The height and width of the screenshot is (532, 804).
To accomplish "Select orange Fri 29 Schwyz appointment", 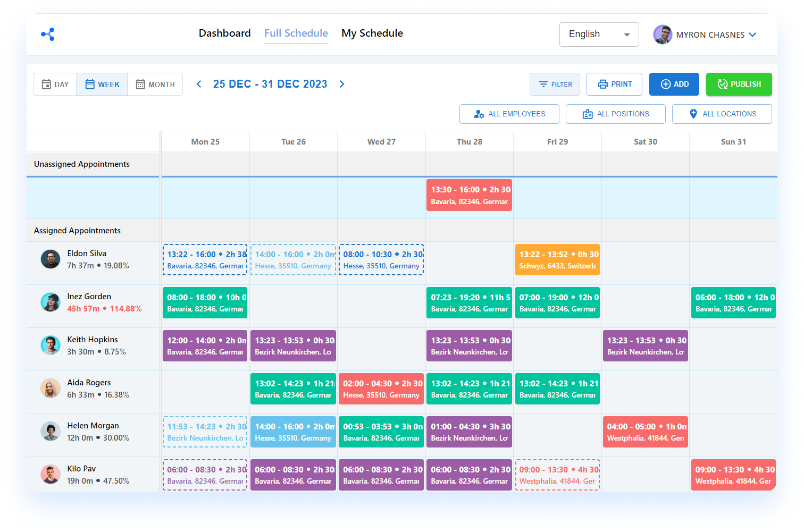I will point(557,260).
